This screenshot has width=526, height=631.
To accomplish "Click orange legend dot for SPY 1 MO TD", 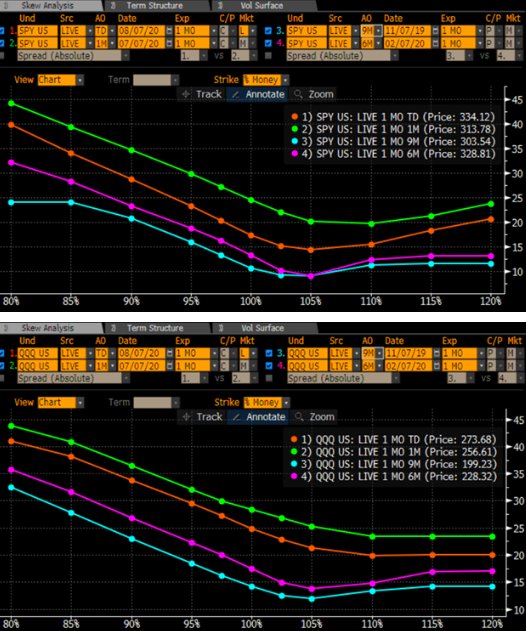I will (x=295, y=117).
